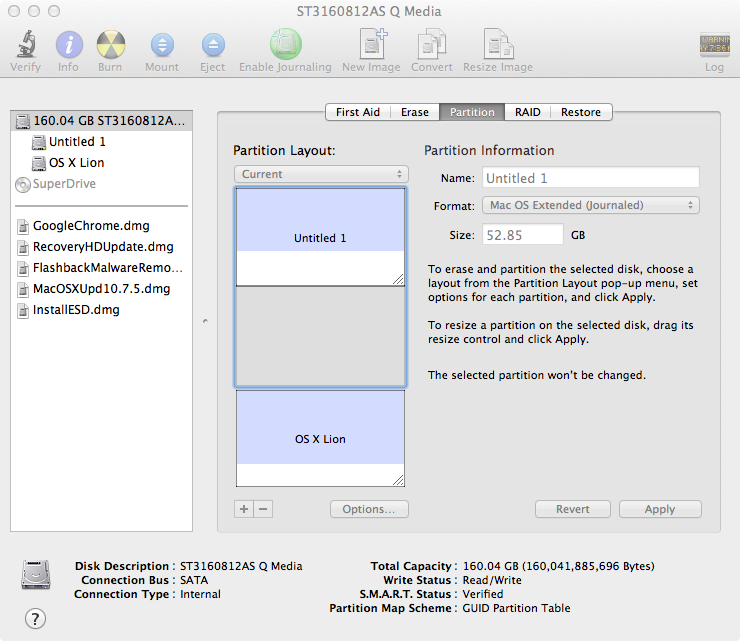Viewport: 740px width, 641px height.
Task: Click the help question mark button
Action: pyautogui.click(x=35, y=618)
